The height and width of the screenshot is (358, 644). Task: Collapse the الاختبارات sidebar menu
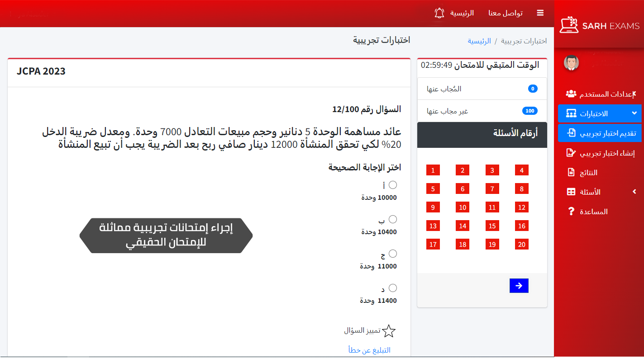pyautogui.click(x=634, y=113)
